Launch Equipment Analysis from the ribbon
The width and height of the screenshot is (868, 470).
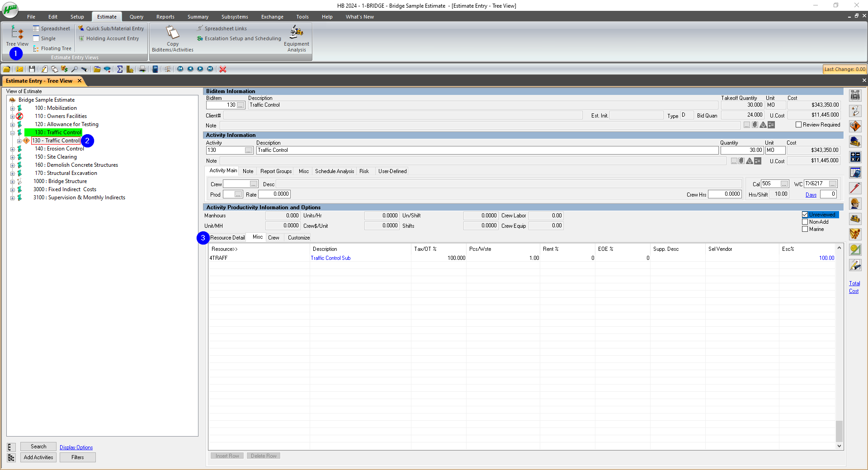click(297, 38)
